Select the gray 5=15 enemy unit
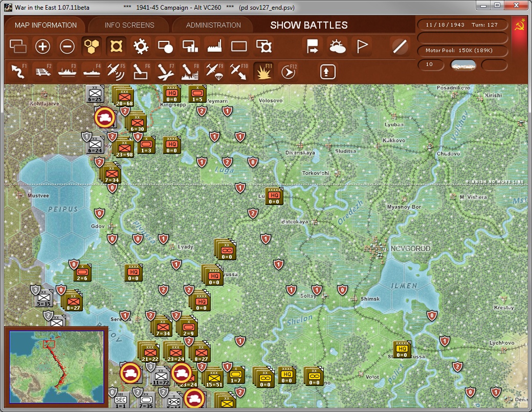 click(44, 298)
